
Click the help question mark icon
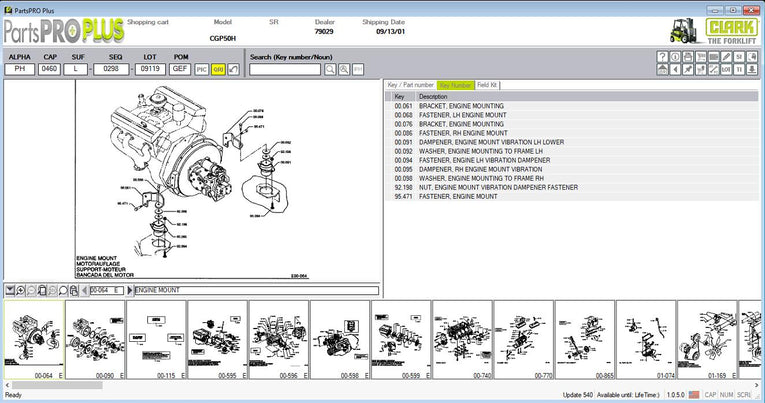coord(662,57)
